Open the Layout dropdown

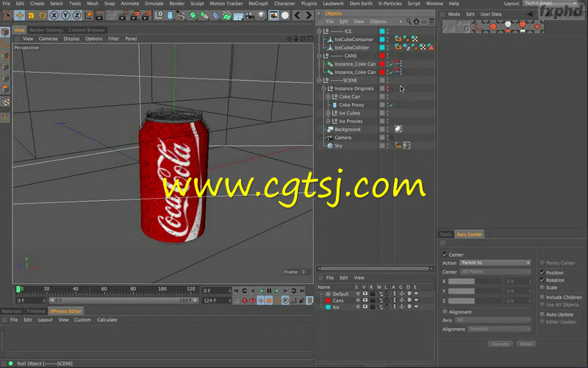(x=550, y=4)
